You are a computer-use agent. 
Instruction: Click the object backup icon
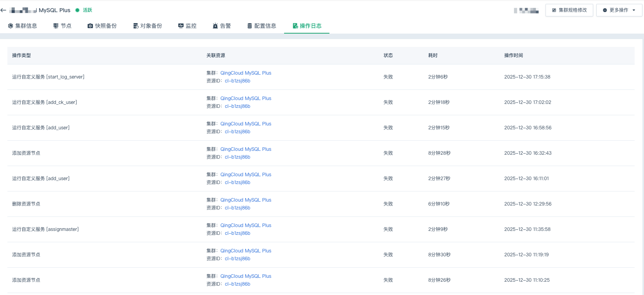tap(136, 26)
